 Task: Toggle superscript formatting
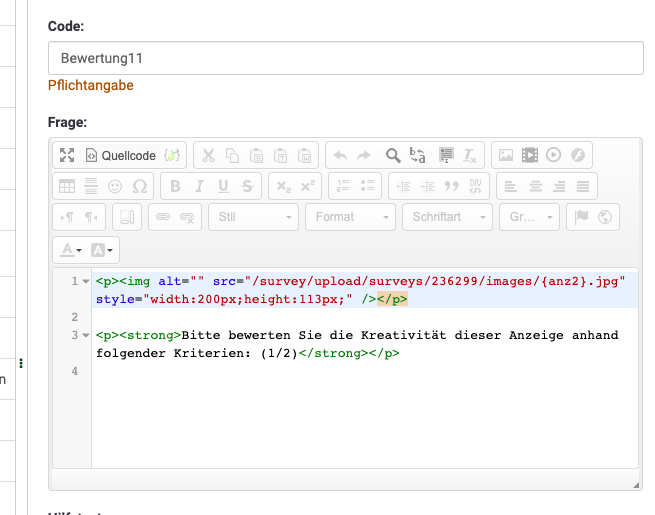coord(308,186)
